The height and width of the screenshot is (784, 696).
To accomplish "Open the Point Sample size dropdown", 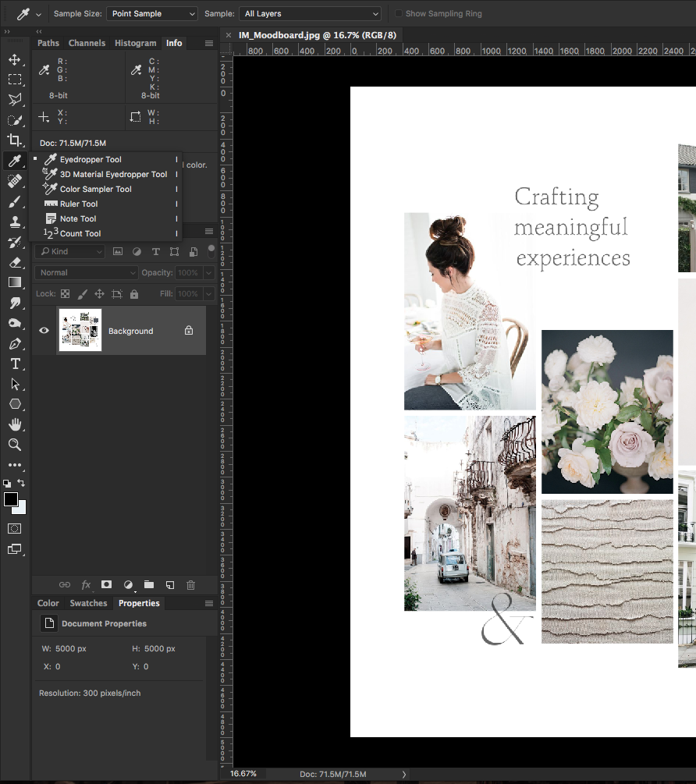I will [x=152, y=13].
